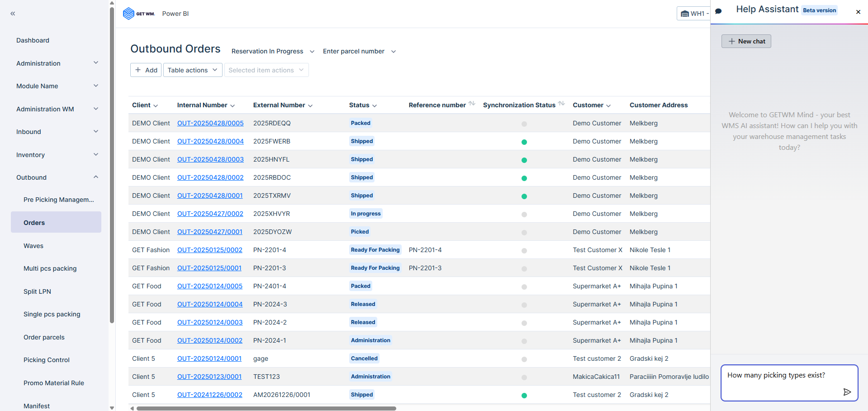Open Manifest page
This screenshot has height=411, width=868.
coord(37,406)
